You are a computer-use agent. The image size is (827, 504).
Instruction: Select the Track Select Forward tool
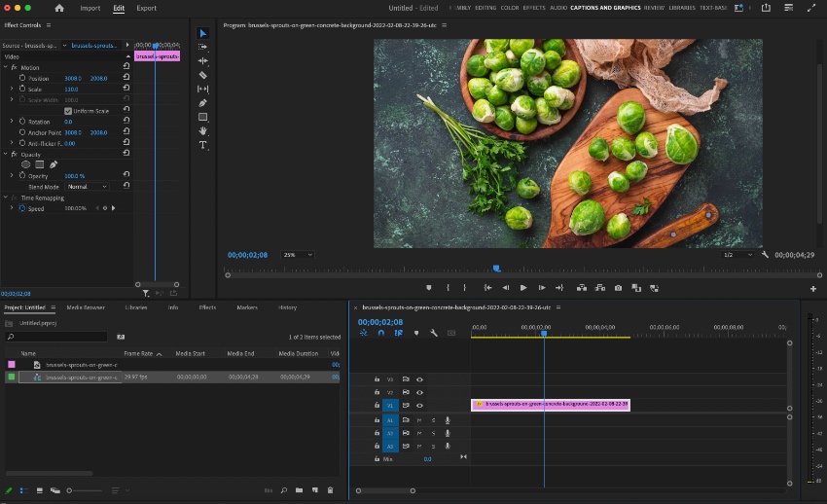click(203, 47)
